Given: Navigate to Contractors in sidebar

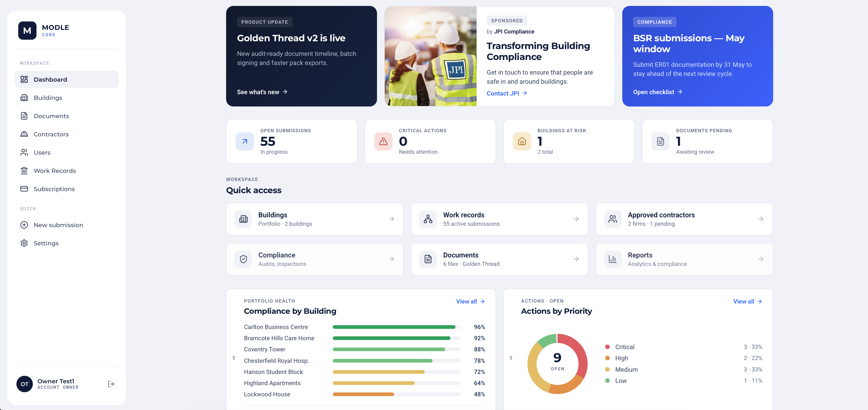Looking at the screenshot, I should (66, 134).
